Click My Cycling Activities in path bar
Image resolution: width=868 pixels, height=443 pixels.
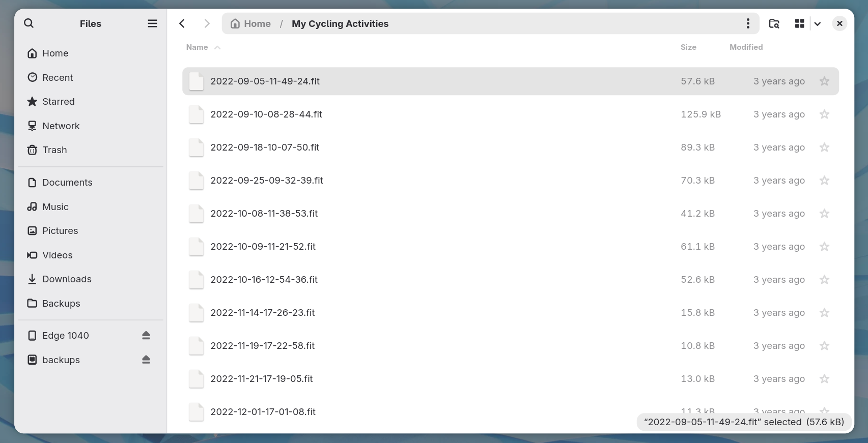point(340,23)
